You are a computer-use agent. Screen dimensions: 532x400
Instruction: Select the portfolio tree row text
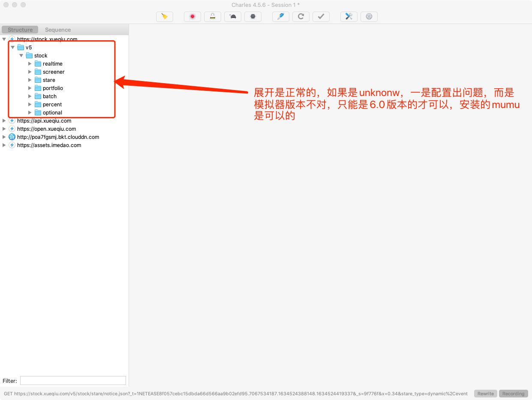click(53, 88)
